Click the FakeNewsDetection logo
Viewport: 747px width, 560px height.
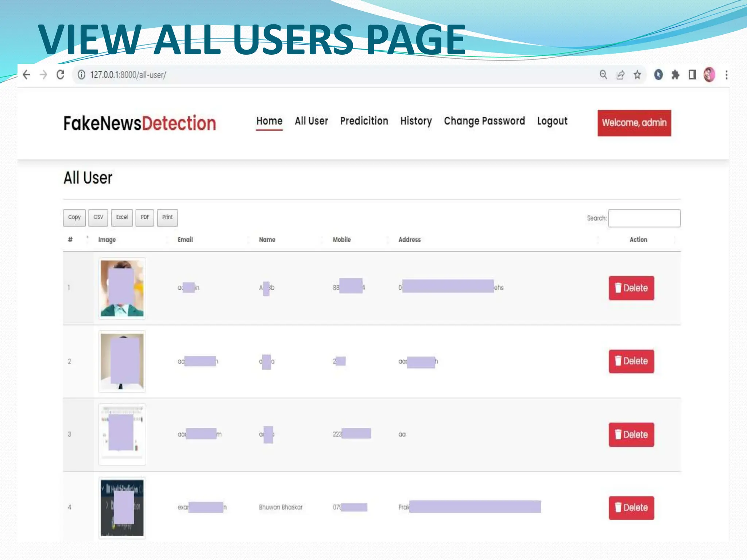coord(140,123)
